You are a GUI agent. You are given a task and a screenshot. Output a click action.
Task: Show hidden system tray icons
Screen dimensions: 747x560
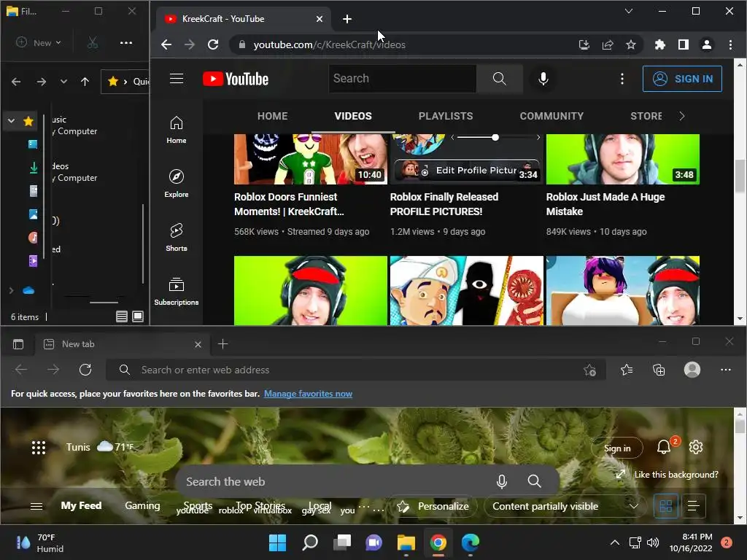point(615,542)
